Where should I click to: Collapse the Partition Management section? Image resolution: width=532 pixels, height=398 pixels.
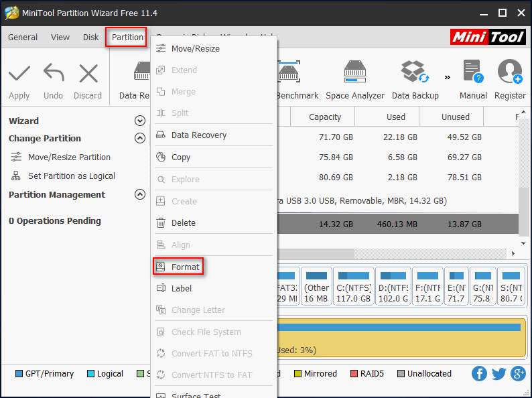pyautogui.click(x=140, y=194)
